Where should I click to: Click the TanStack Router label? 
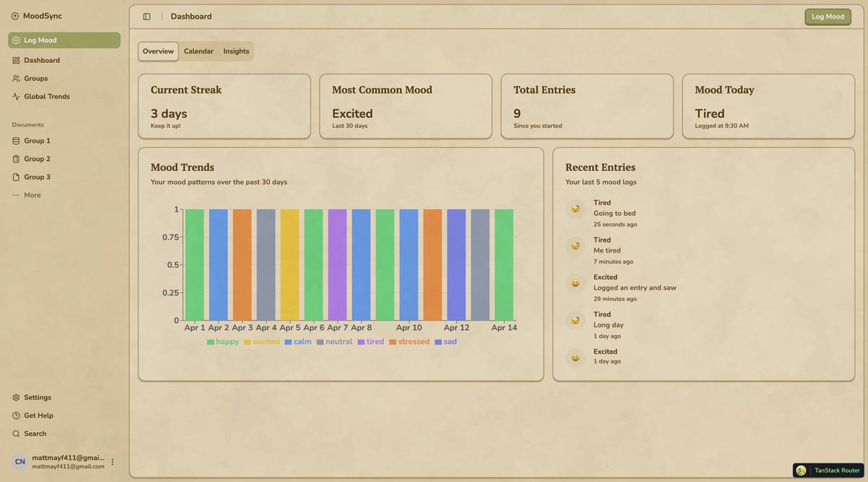click(838, 470)
